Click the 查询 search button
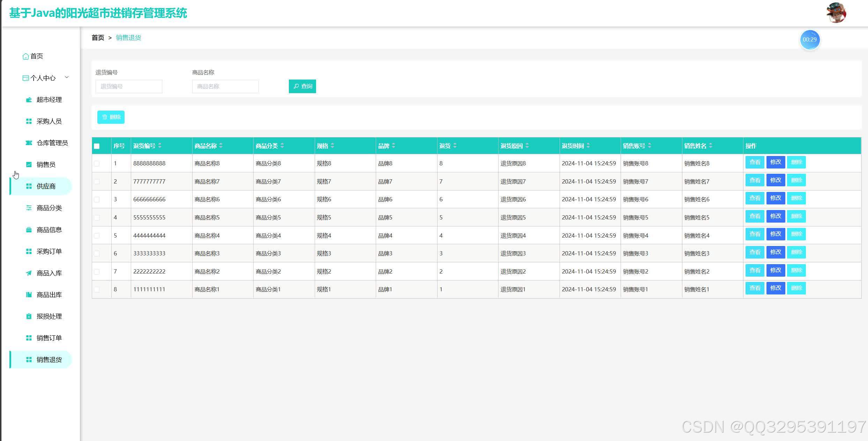868x441 pixels. click(x=302, y=87)
